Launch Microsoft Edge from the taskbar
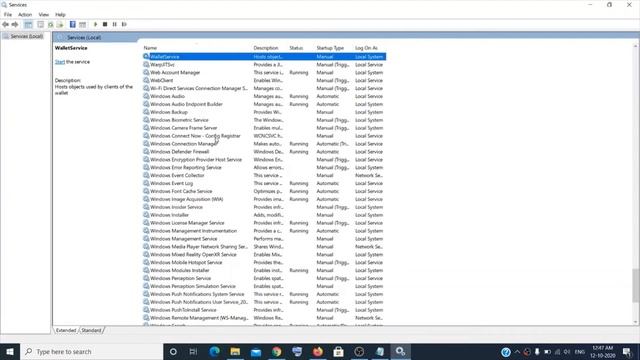640x360 pixels. coord(214,351)
